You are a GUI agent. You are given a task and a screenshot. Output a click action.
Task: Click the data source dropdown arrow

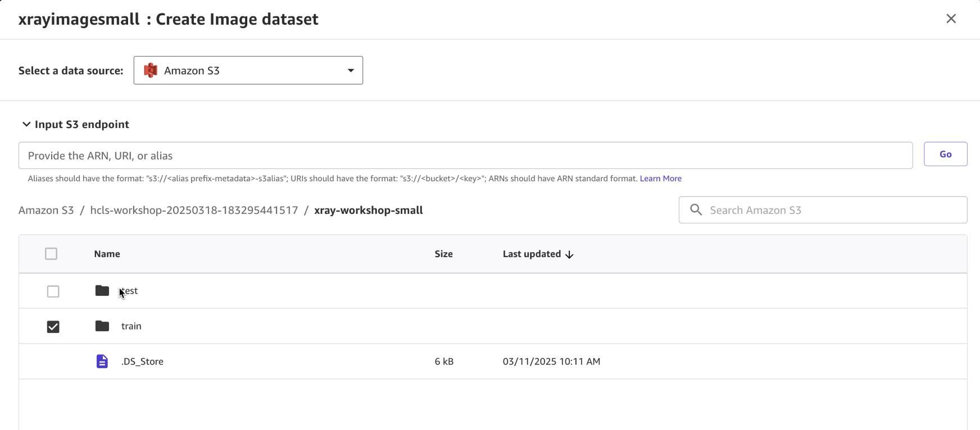pos(351,71)
